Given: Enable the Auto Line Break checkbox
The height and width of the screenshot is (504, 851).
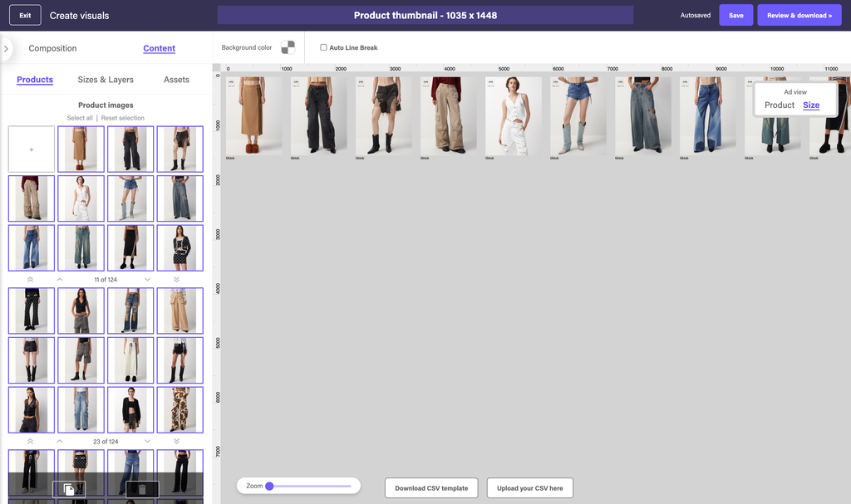Looking at the screenshot, I should (324, 48).
